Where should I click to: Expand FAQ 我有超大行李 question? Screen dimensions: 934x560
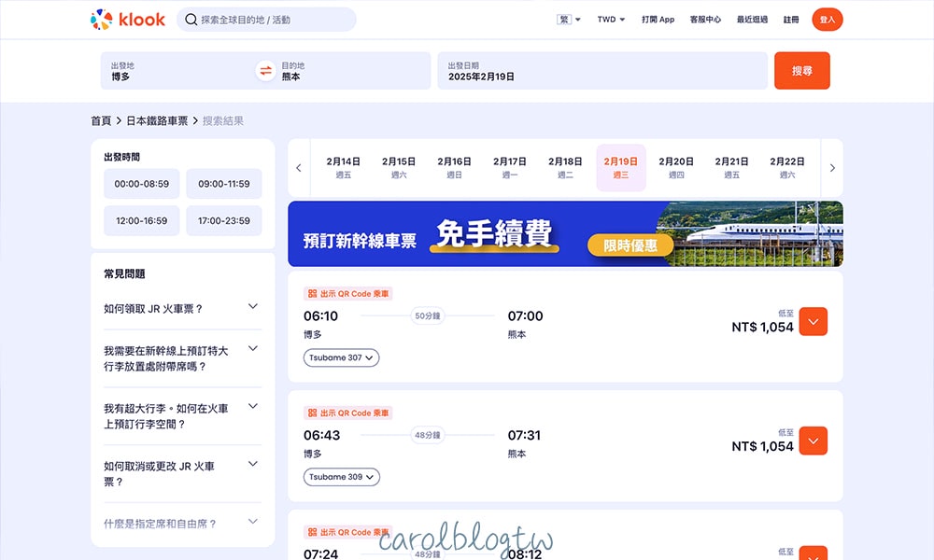(x=182, y=416)
